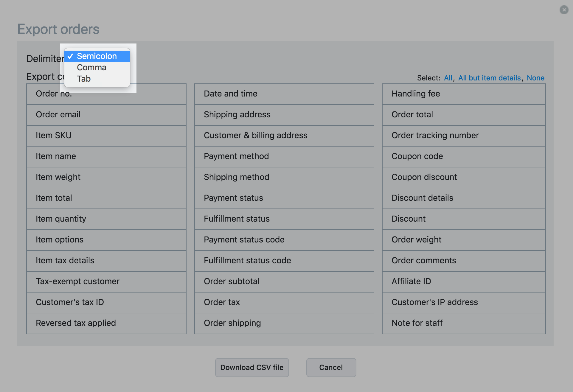Toggle Customer's IP address column
573x392 pixels.
coord(463,302)
